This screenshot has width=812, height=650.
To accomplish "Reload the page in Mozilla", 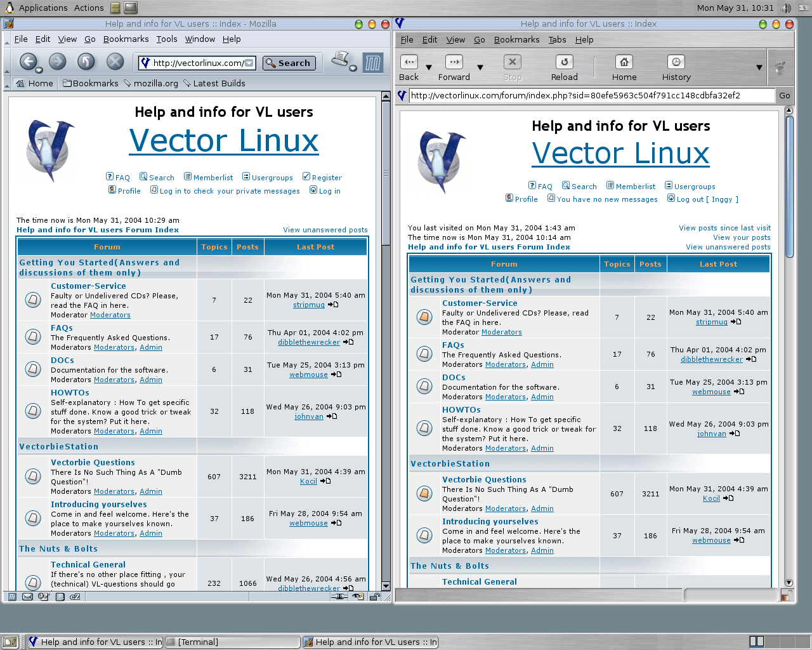I will (86, 62).
